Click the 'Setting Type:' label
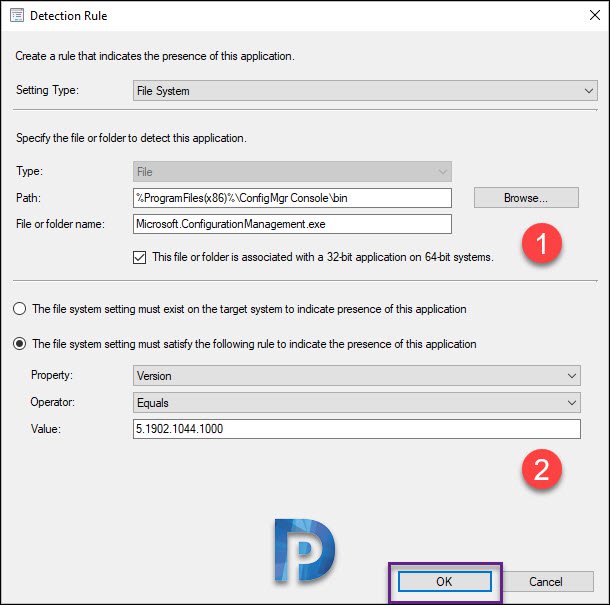This screenshot has height=605, width=610. tap(47, 90)
